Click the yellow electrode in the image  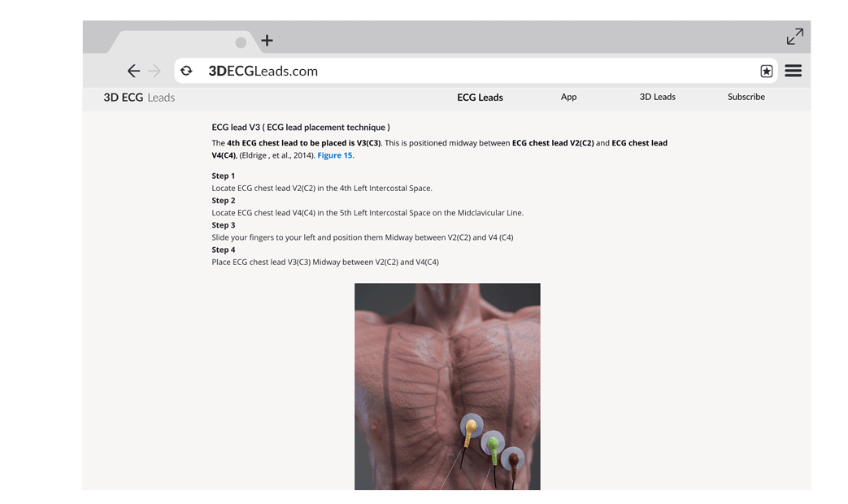(x=471, y=427)
